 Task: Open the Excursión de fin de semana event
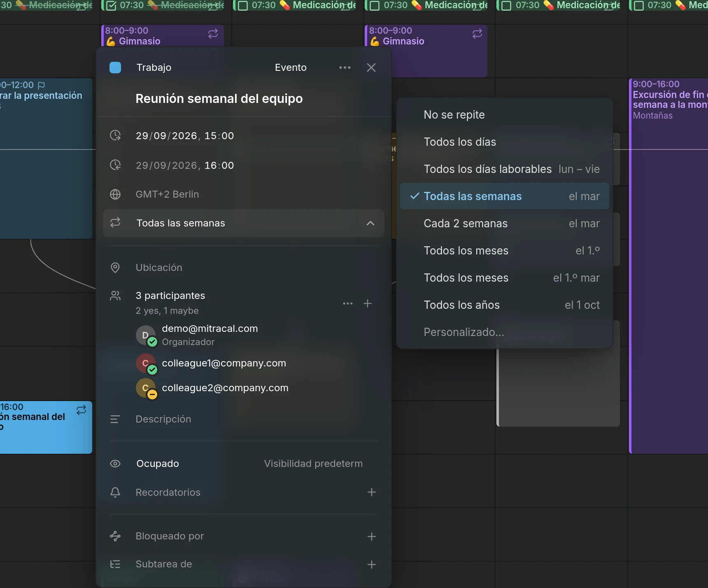pyautogui.click(x=669, y=266)
